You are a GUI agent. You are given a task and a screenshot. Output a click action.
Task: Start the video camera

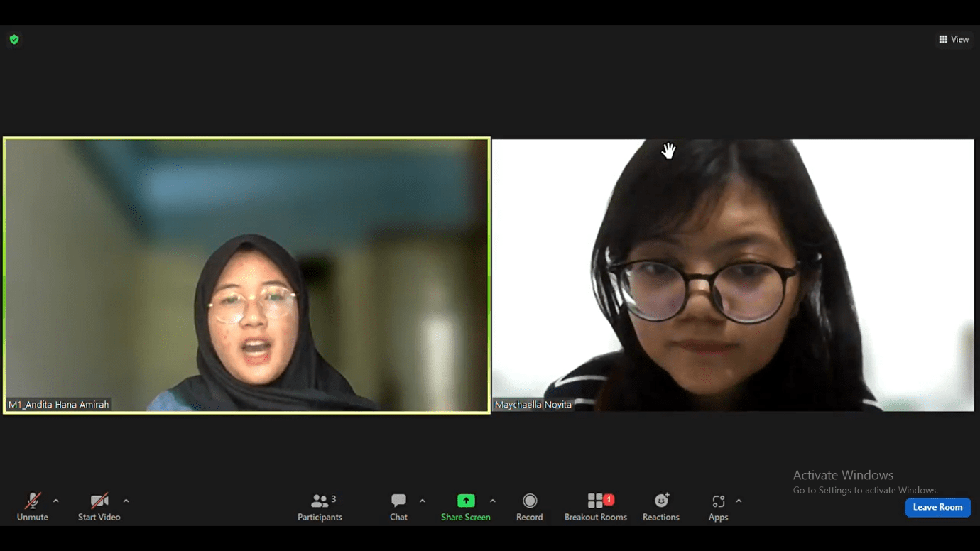pyautogui.click(x=99, y=507)
